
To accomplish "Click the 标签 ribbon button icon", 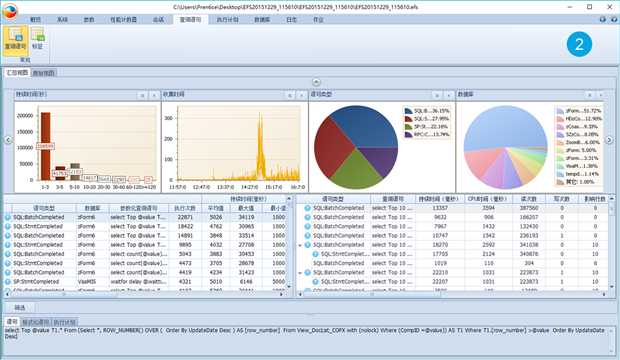I will pos(38,34).
